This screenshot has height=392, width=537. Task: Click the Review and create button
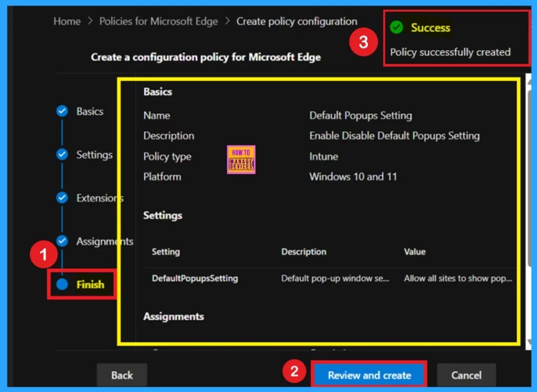[369, 375]
